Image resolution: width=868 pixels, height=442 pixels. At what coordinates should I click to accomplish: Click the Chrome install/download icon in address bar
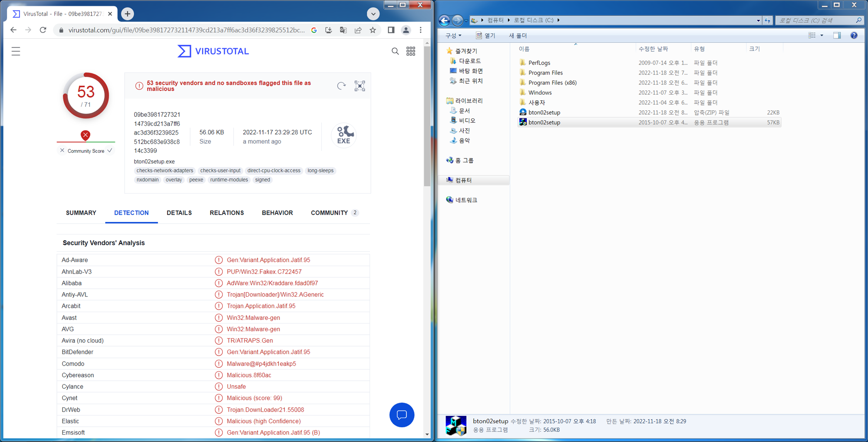click(329, 30)
